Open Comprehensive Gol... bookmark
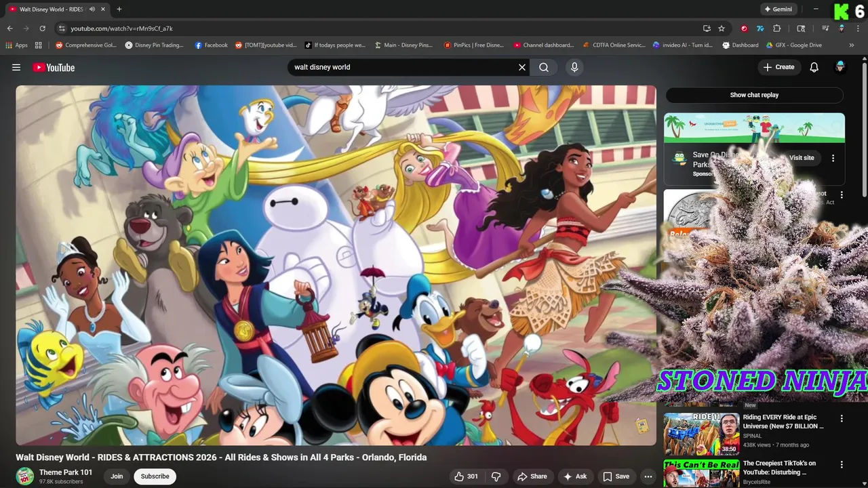The width and height of the screenshot is (868, 488). [x=86, y=45]
